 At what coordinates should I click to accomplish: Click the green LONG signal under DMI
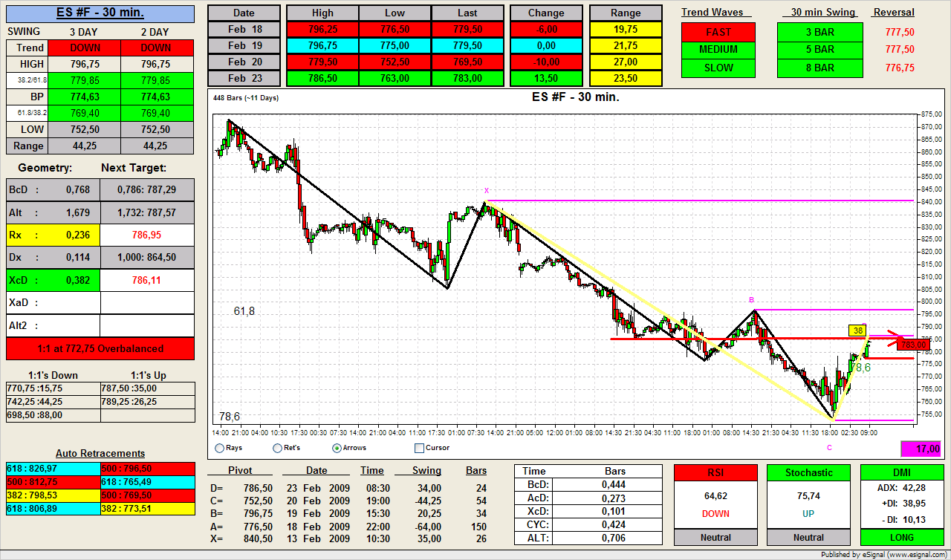900,537
